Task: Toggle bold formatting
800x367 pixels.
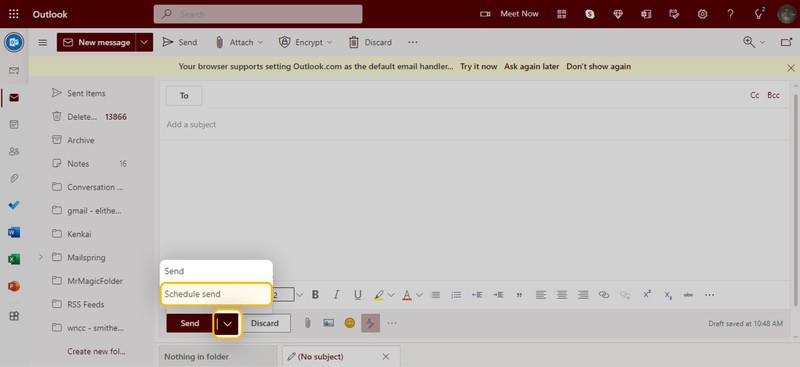Action: pos(315,295)
